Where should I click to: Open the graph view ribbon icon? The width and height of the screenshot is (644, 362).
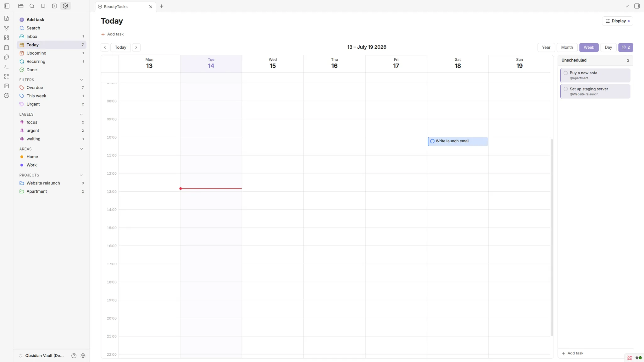tap(6, 28)
